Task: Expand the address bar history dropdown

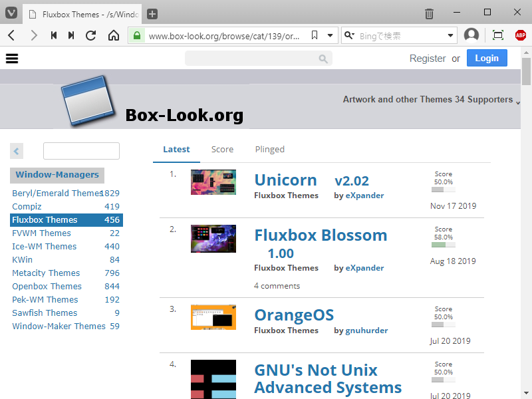Action: click(x=330, y=35)
